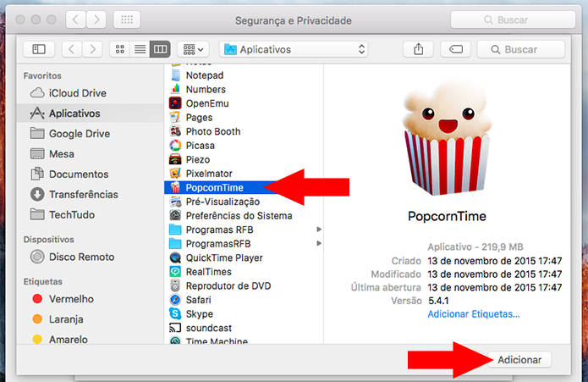This screenshot has height=382, width=588.
Task: Click the edit tags button
Action: (x=456, y=49)
